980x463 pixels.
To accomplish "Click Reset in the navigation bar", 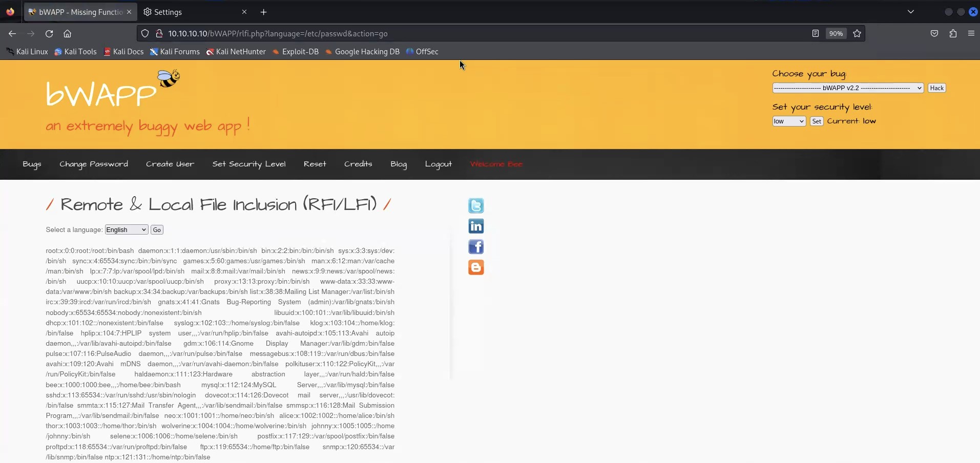I will coord(315,164).
